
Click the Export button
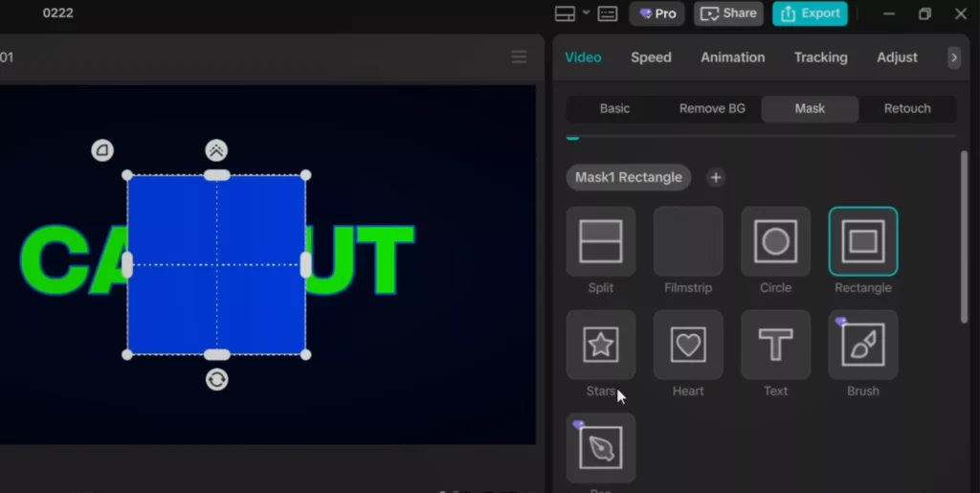click(810, 13)
